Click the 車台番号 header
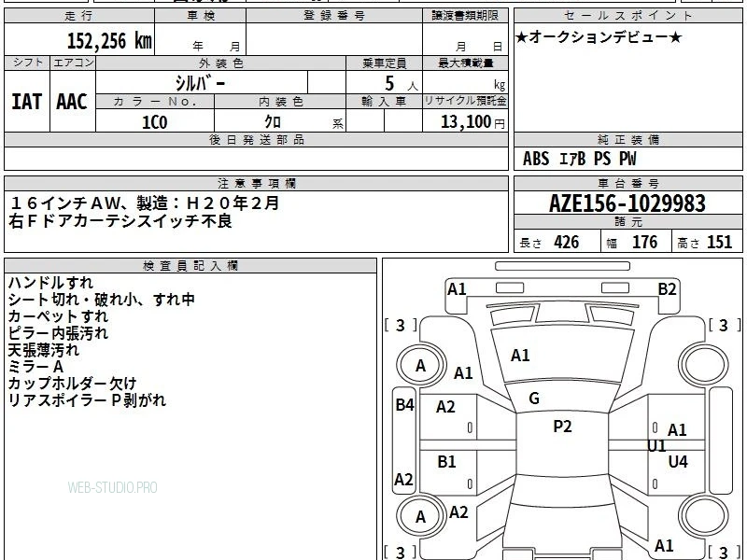Image resolution: width=747 pixels, height=560 pixels. tap(628, 183)
